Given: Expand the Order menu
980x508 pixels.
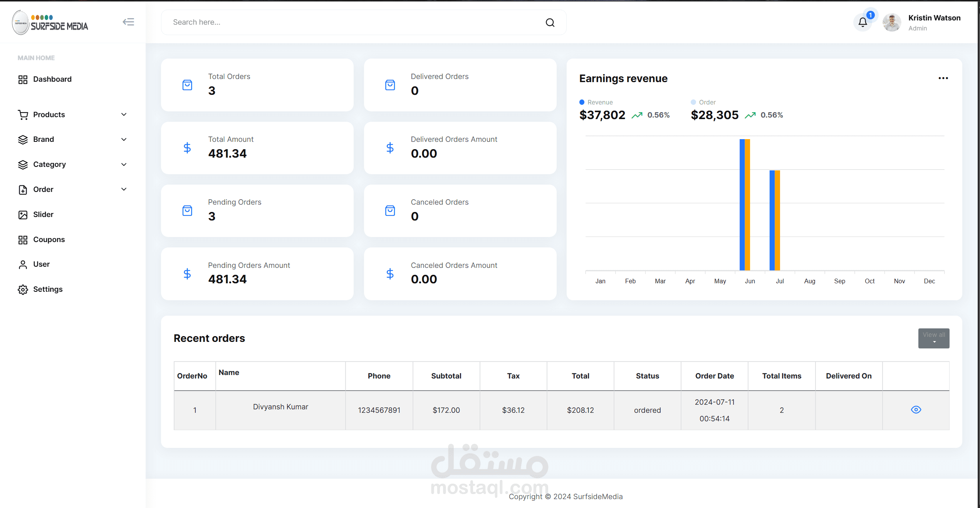Looking at the screenshot, I should pos(123,189).
